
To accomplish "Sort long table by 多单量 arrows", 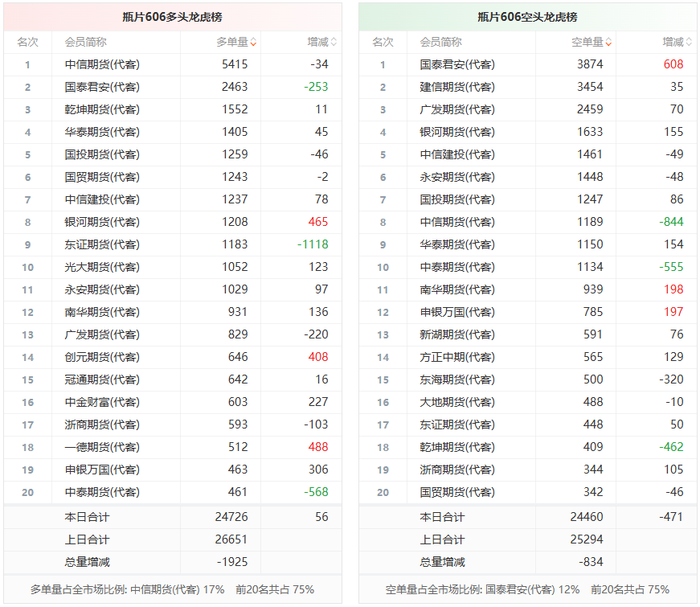I will tap(253, 43).
